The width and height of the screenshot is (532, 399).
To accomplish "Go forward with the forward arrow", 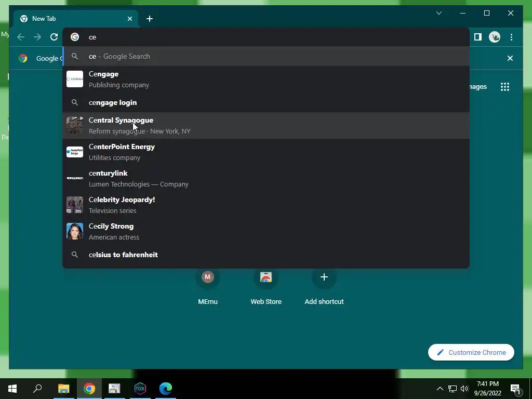I will point(37,37).
